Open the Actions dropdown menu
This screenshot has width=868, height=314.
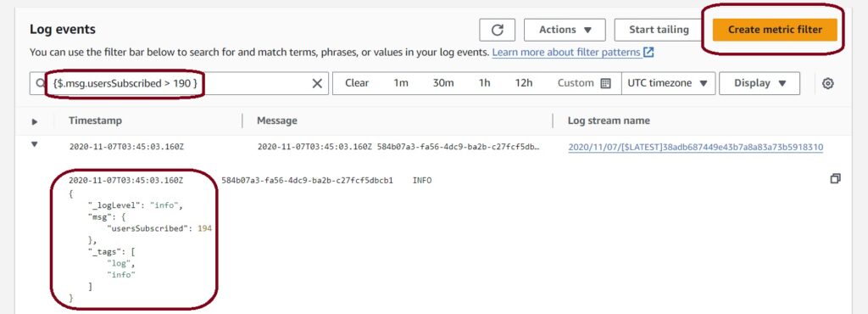565,30
